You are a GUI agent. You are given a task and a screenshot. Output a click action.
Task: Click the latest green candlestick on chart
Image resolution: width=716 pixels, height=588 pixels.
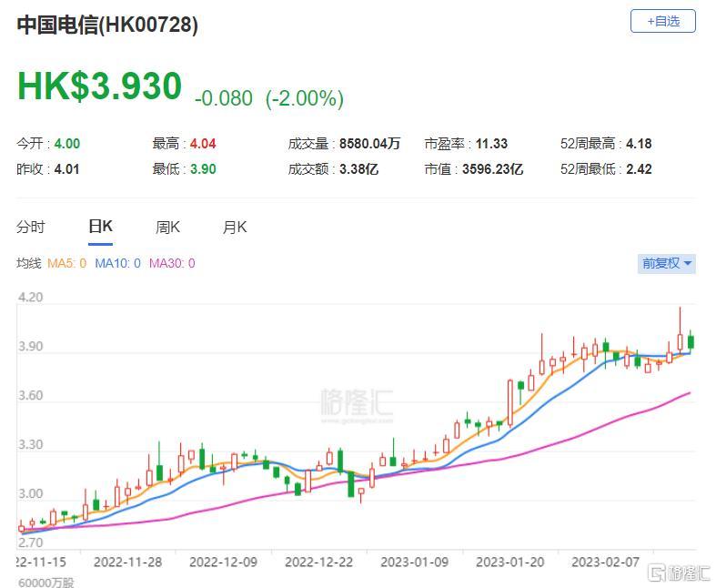click(x=691, y=341)
